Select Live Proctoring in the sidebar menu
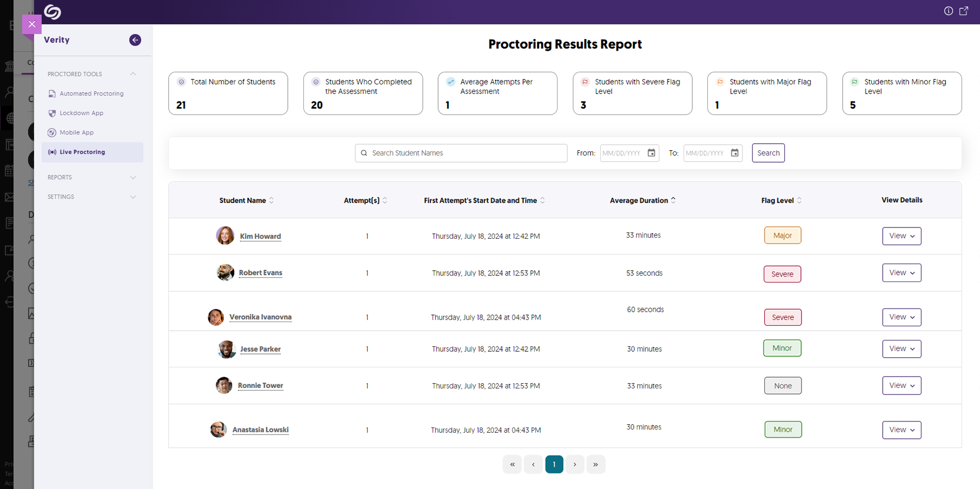The width and height of the screenshot is (980, 489). point(82,152)
